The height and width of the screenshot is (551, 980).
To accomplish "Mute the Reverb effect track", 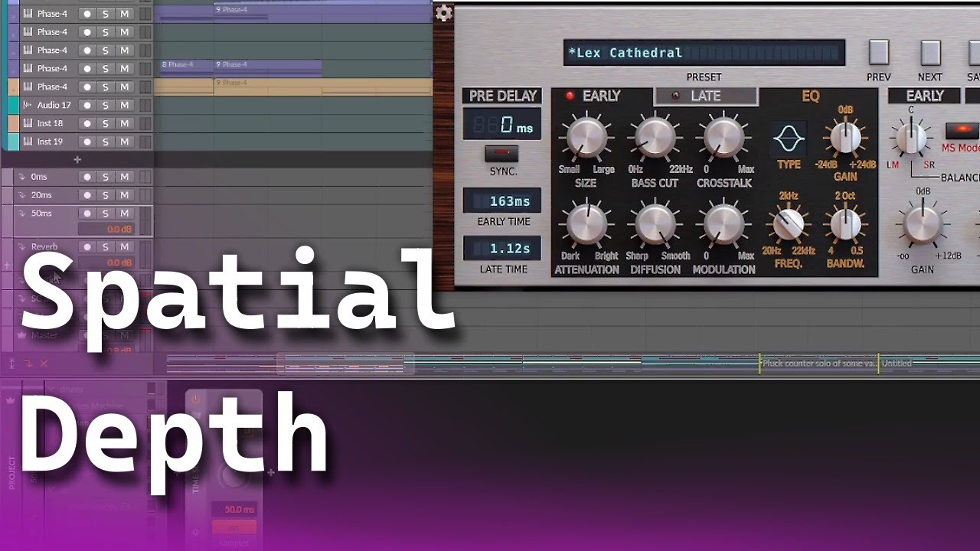I will (x=124, y=247).
